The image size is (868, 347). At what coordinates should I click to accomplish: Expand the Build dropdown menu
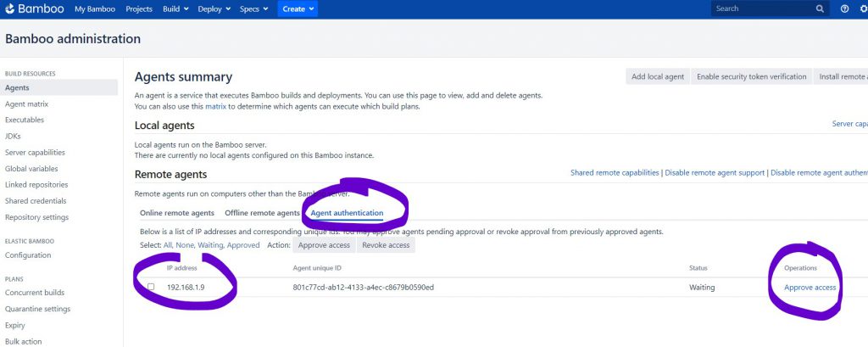pyautogui.click(x=175, y=9)
